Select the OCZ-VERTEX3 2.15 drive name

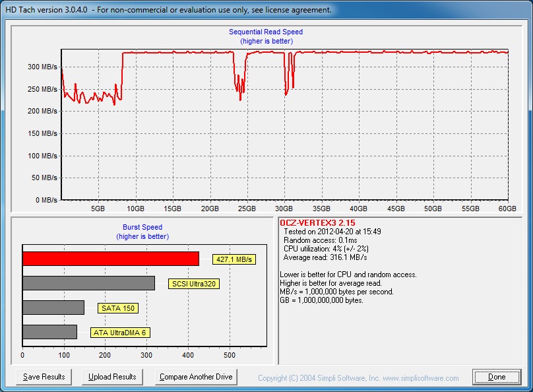click(x=318, y=223)
